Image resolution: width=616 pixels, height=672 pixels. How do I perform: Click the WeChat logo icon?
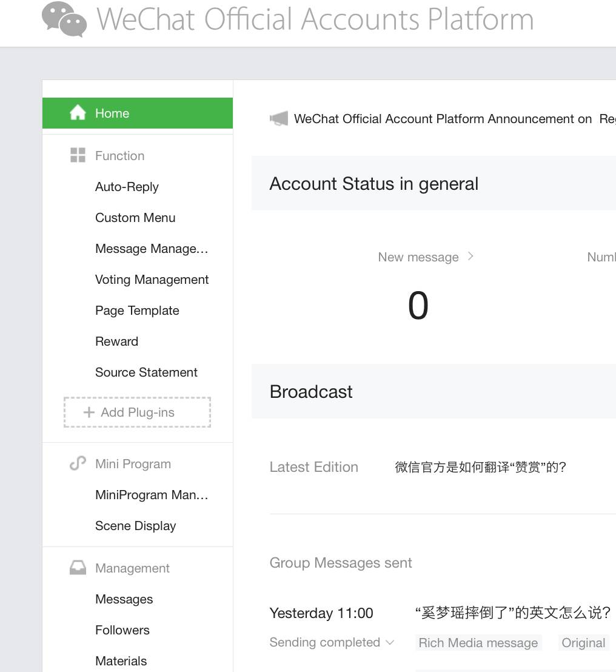tap(64, 19)
